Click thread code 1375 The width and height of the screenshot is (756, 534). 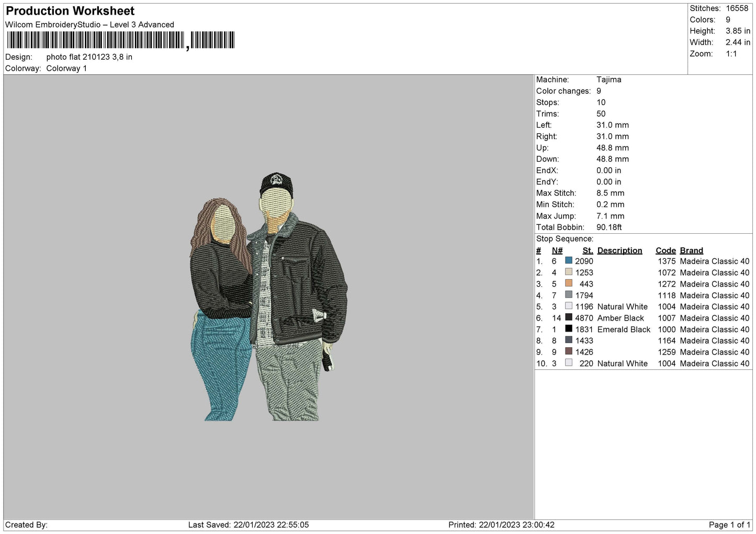pos(667,262)
